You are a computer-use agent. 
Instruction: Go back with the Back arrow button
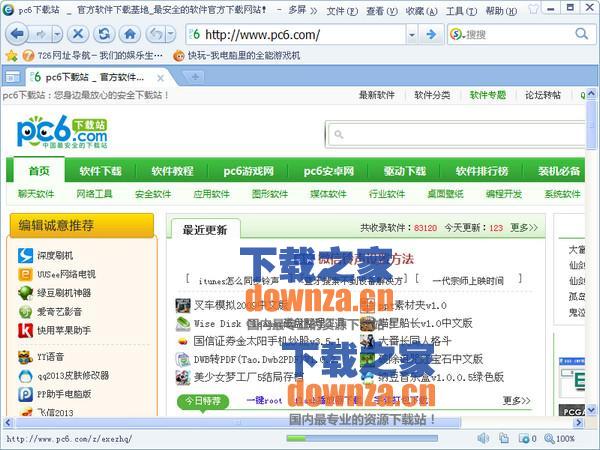click(17, 34)
